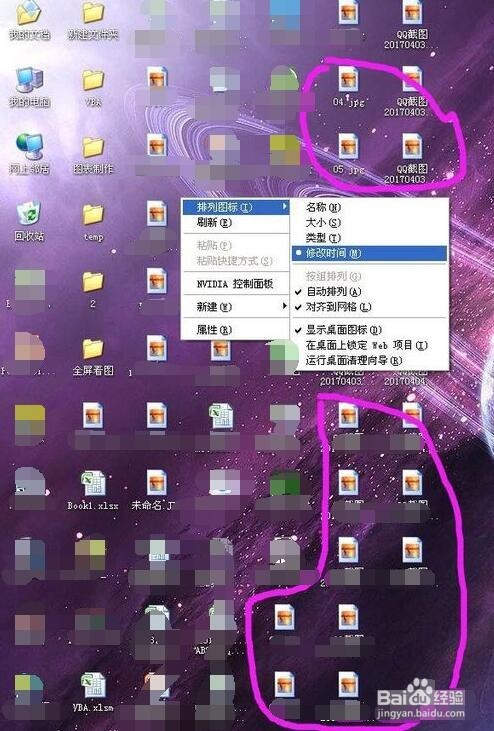Select the temp folder icon
This screenshot has height=731, width=494.
coord(93,221)
